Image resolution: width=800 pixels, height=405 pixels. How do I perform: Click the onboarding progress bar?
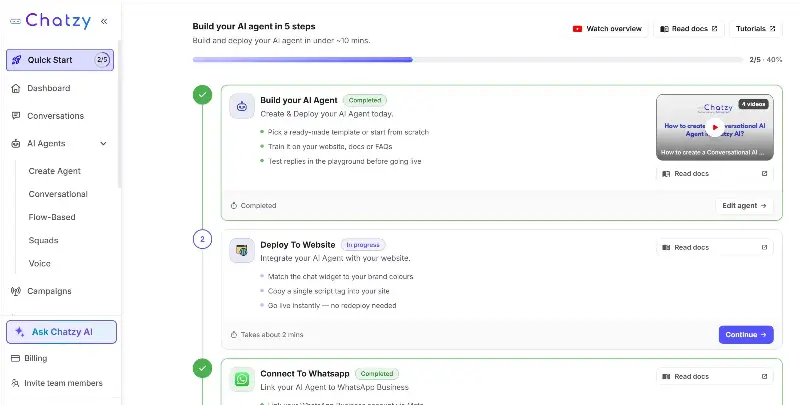(x=467, y=60)
